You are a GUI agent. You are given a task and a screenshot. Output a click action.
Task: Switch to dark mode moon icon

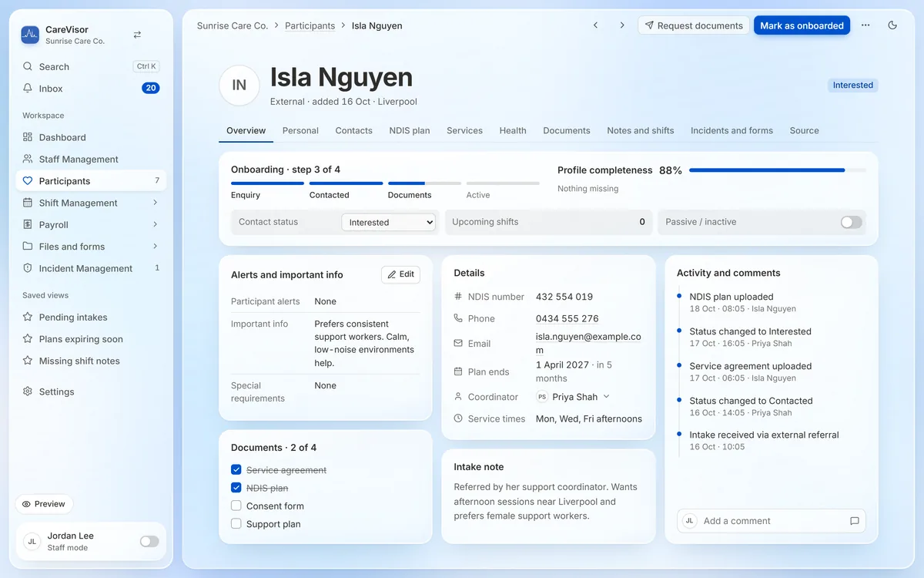[x=892, y=25]
